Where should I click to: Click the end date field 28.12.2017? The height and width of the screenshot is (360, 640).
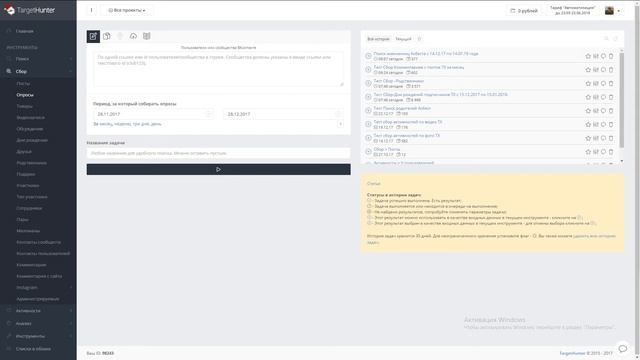[x=283, y=114]
